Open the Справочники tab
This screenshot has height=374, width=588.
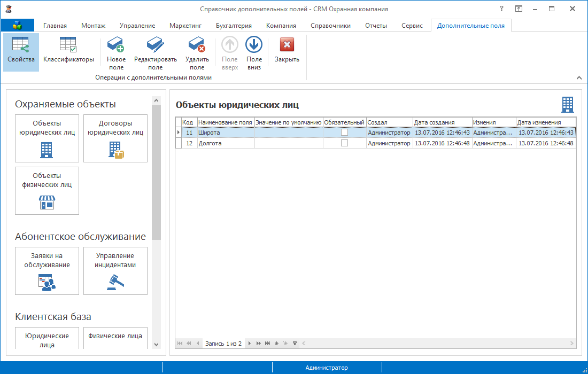tap(330, 26)
